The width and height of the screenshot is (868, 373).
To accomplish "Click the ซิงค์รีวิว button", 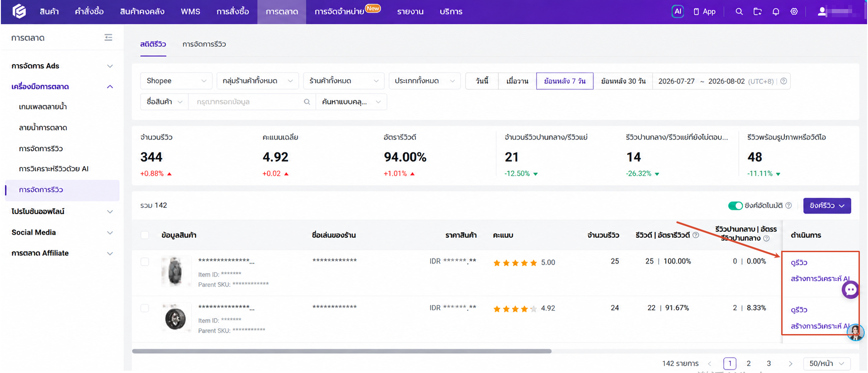I will click(827, 206).
